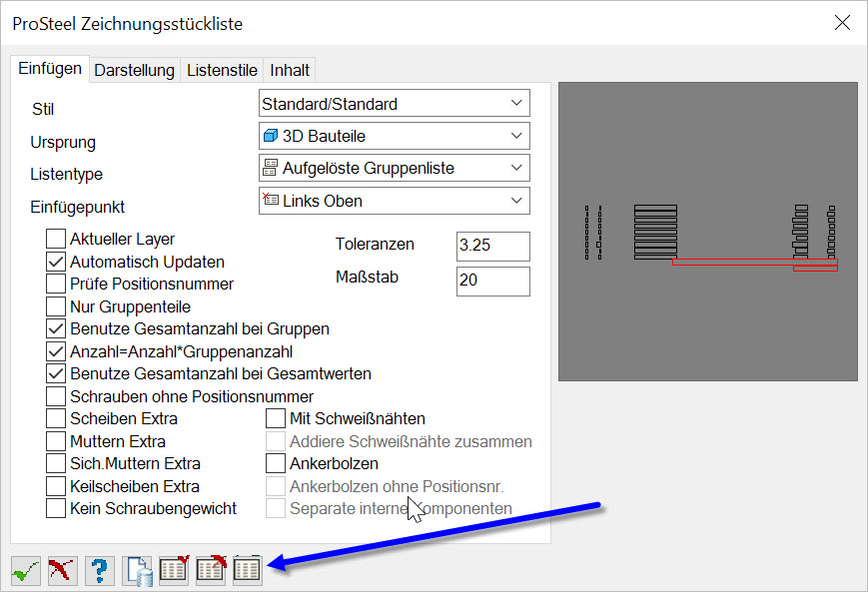
Task: Select the Einfügen tab
Action: (x=50, y=69)
